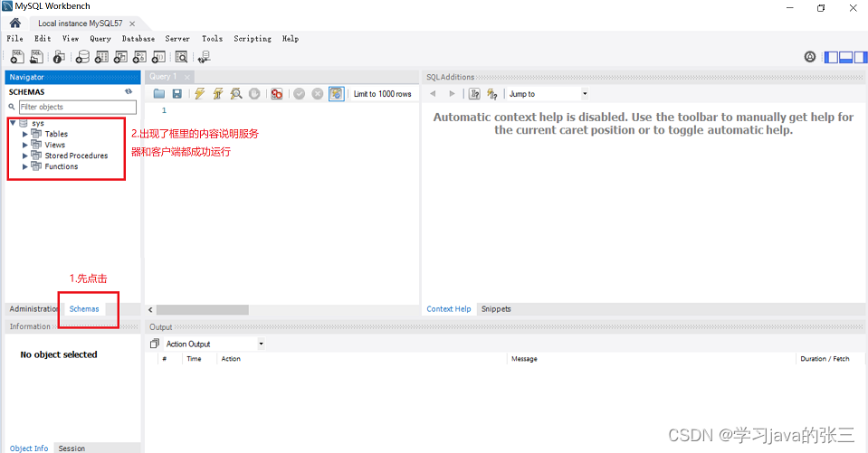Select the Local instance MySQL57 tab
This screenshot has height=453, width=868.
(81, 24)
